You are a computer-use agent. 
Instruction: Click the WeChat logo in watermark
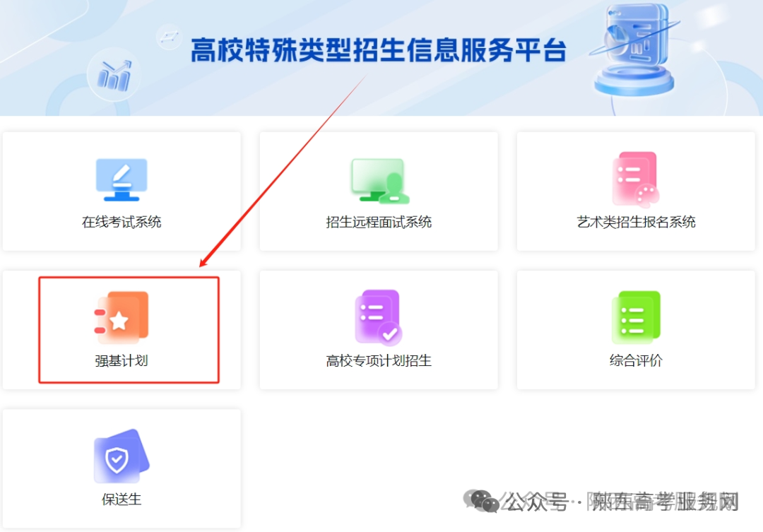click(x=481, y=501)
